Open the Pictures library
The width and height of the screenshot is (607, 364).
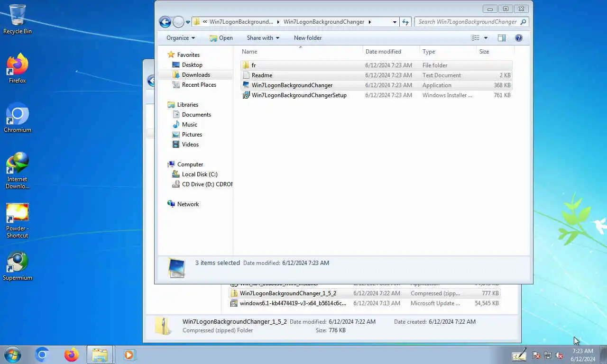tap(192, 135)
